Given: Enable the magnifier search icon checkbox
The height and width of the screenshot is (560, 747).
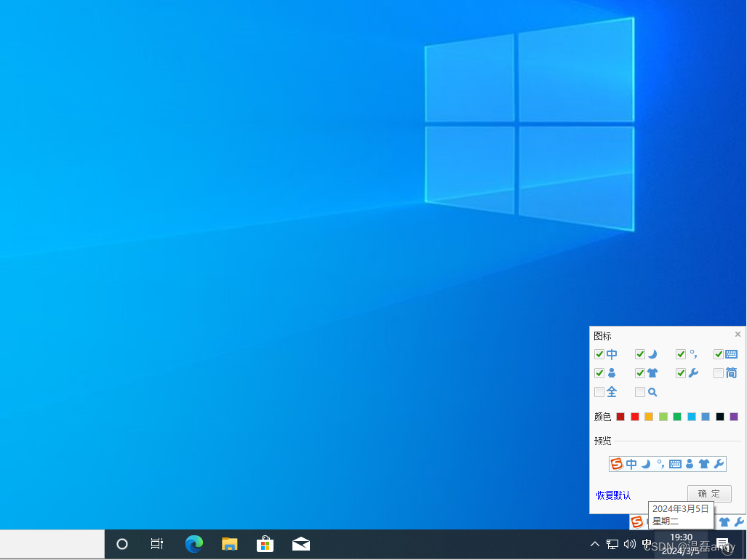Looking at the screenshot, I should [x=640, y=392].
